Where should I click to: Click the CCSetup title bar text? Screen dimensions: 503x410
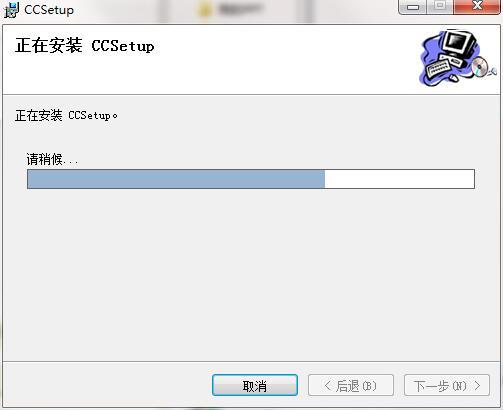pyautogui.click(x=49, y=10)
